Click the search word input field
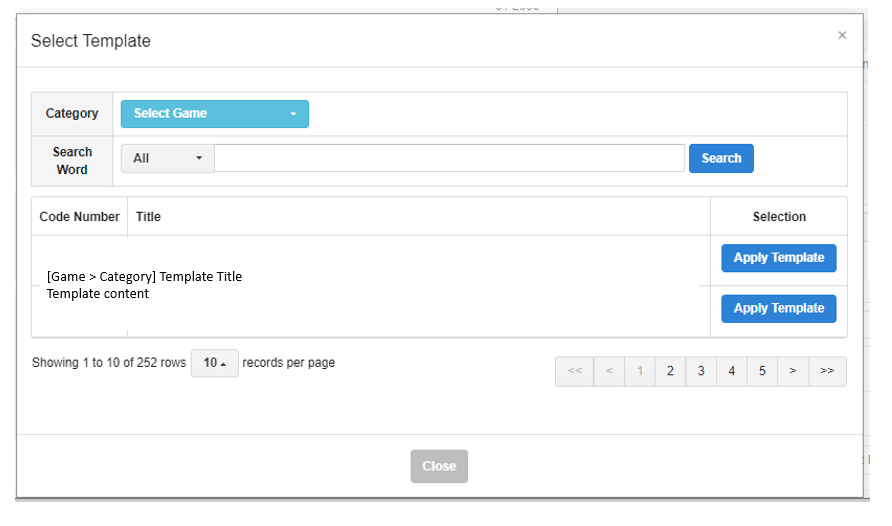Viewport: 892px width, 526px height. point(449,158)
